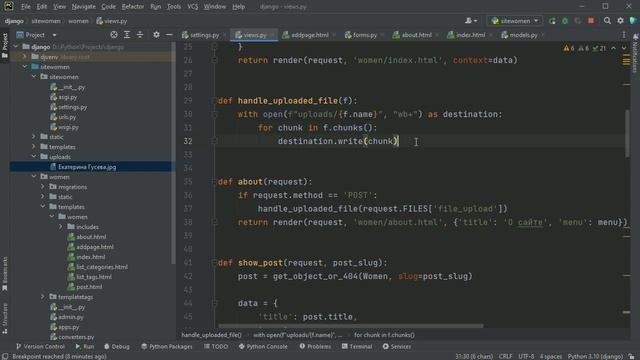Open the Run tool window

[x=84, y=347]
